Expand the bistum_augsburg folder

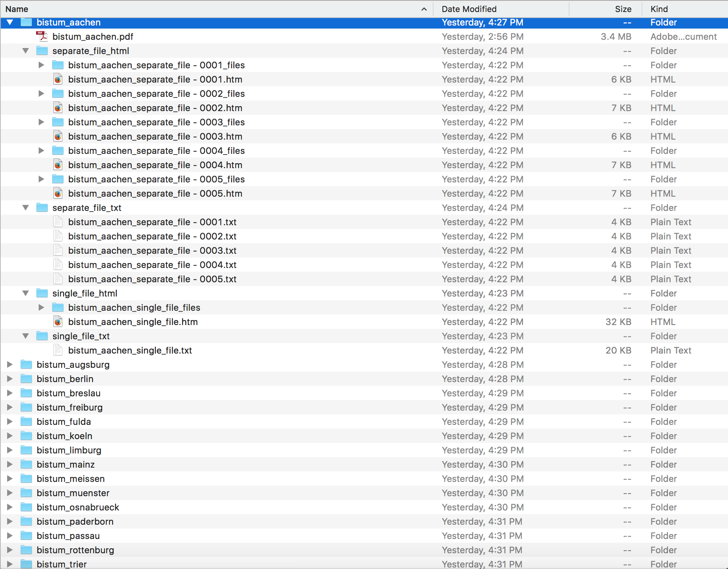[10, 364]
